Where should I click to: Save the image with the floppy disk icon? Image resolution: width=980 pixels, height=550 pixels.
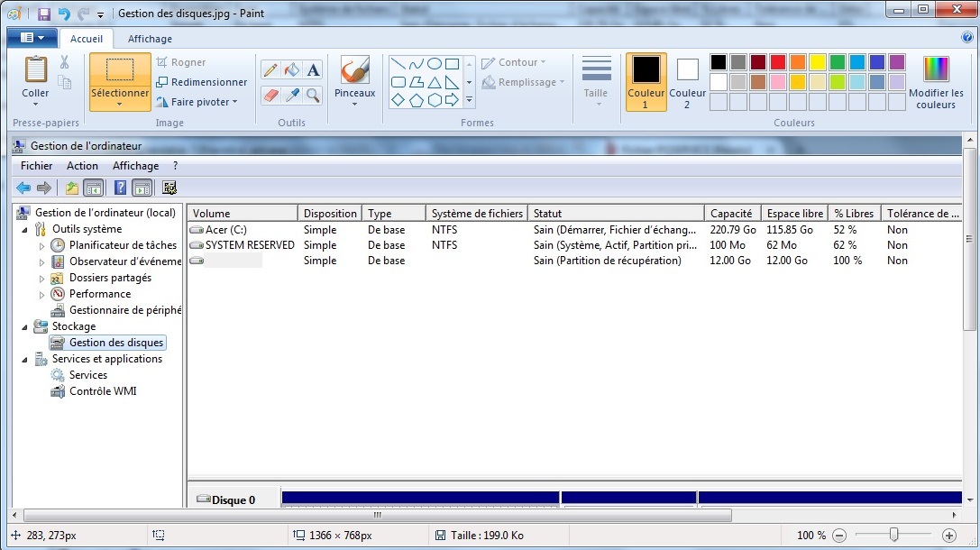(x=44, y=14)
